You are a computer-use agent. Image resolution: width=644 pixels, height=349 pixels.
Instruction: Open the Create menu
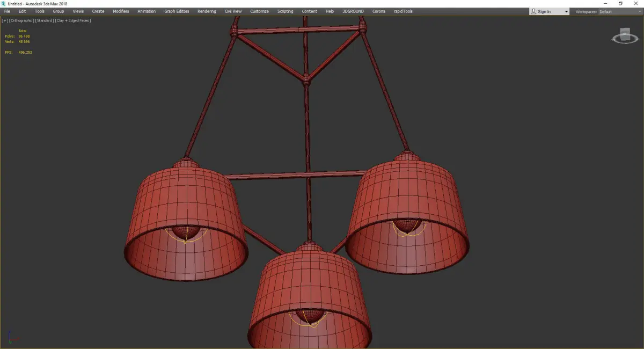98,11
